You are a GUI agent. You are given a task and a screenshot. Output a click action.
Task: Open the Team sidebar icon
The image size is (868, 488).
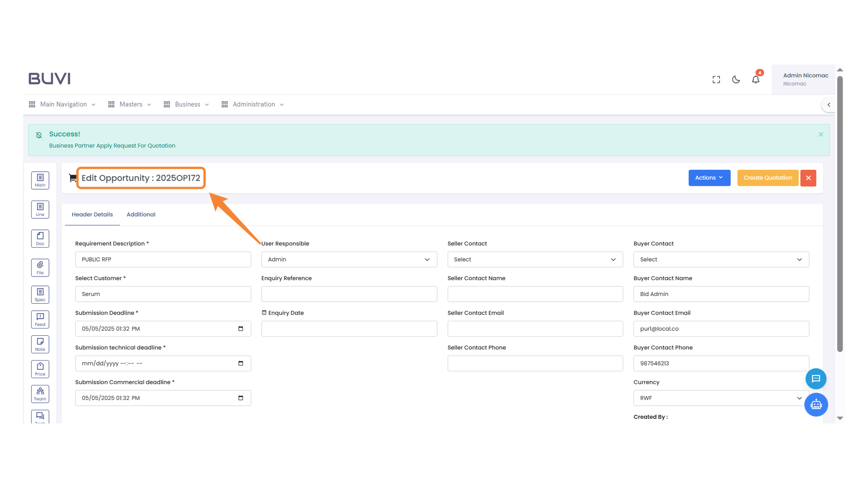pos(40,394)
